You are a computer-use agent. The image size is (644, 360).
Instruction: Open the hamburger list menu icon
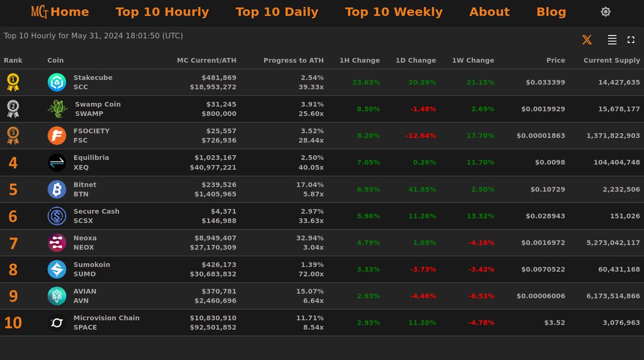click(x=612, y=40)
